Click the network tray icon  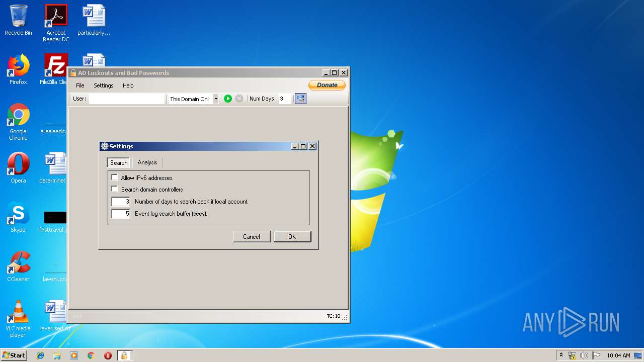572,355
